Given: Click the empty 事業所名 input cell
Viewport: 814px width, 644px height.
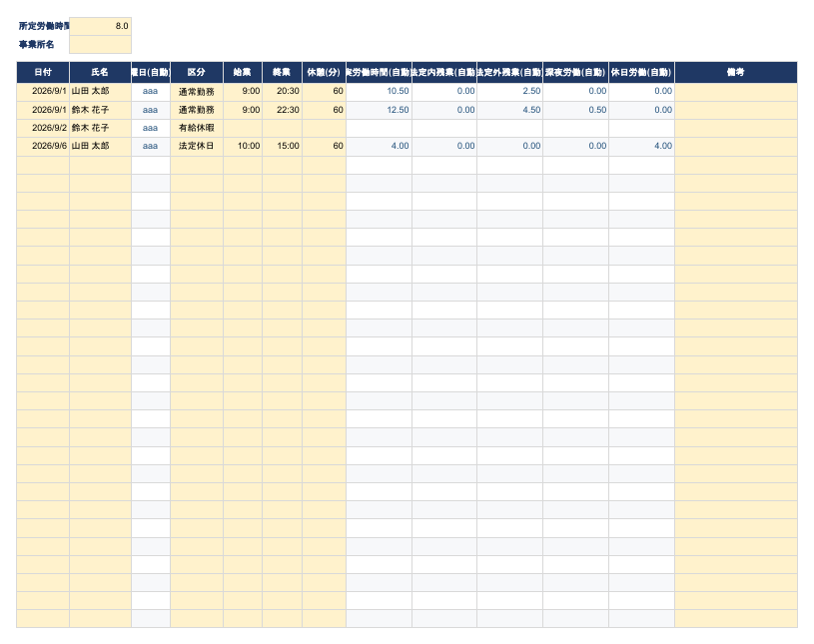Looking at the screenshot, I should (x=100, y=44).
